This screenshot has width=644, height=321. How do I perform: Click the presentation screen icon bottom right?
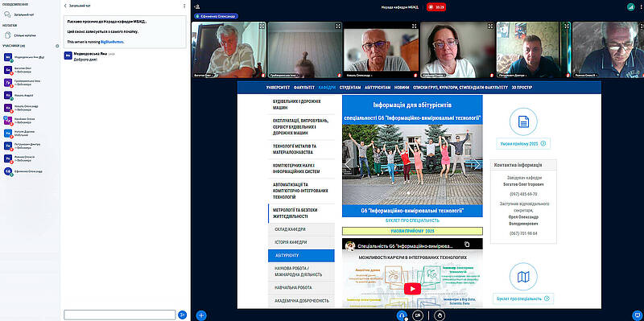[637, 315]
